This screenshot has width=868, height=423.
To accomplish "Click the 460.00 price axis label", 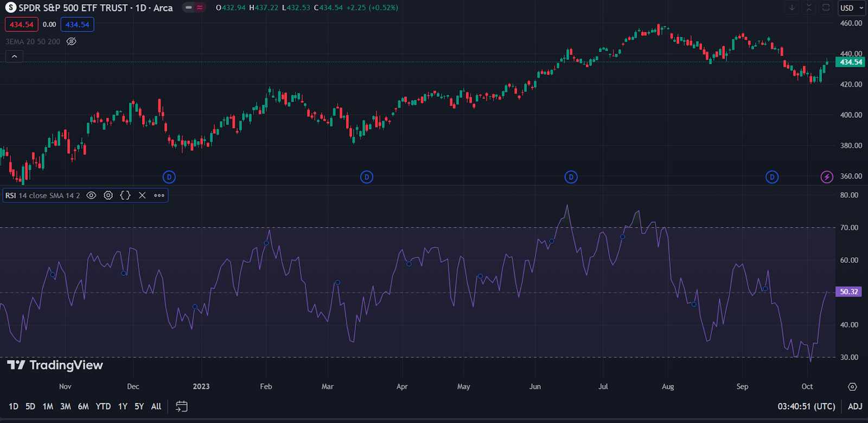I will (851, 23).
